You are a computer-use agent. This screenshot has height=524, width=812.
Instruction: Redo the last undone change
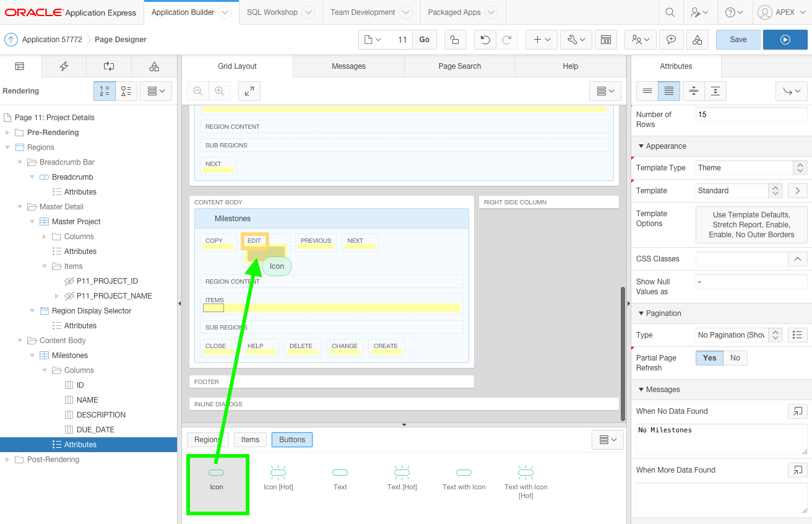[506, 40]
